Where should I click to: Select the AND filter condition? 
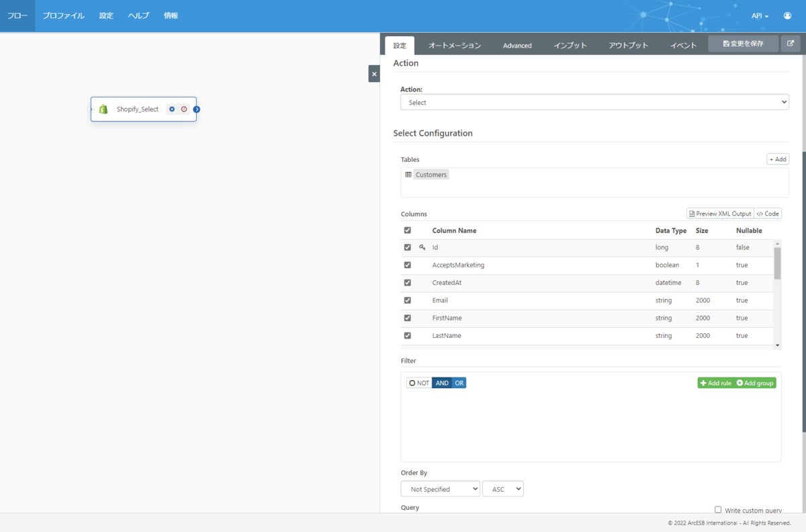pyautogui.click(x=442, y=383)
